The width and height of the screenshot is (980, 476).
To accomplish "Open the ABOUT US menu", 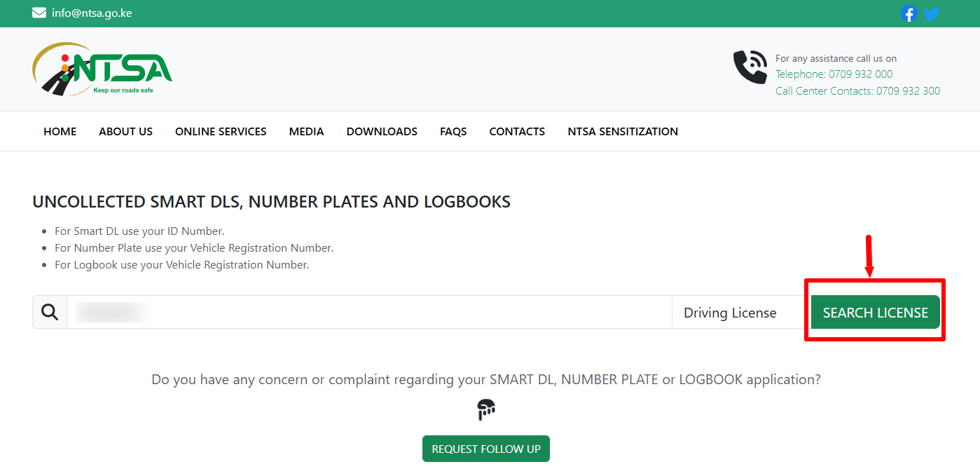I will click(x=125, y=131).
